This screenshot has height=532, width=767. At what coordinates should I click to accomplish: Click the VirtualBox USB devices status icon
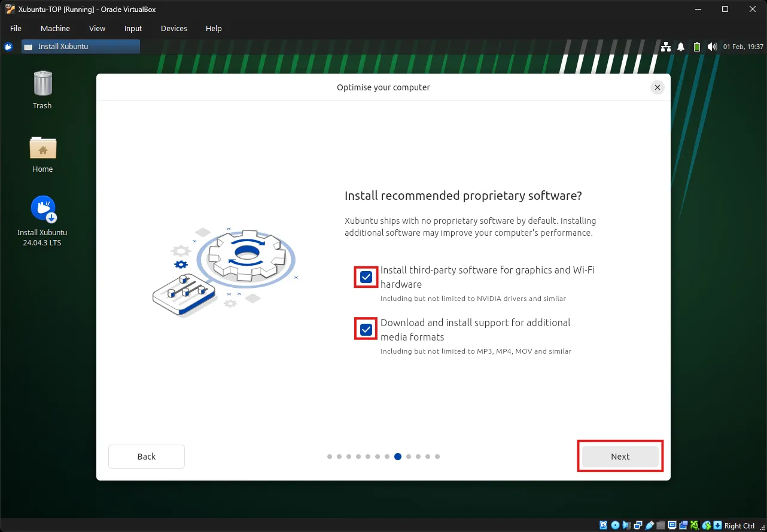click(649, 525)
